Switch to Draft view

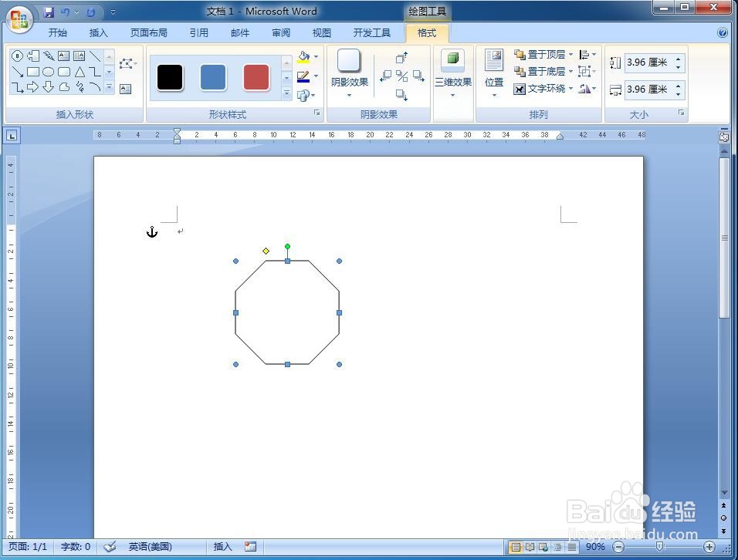(x=571, y=547)
